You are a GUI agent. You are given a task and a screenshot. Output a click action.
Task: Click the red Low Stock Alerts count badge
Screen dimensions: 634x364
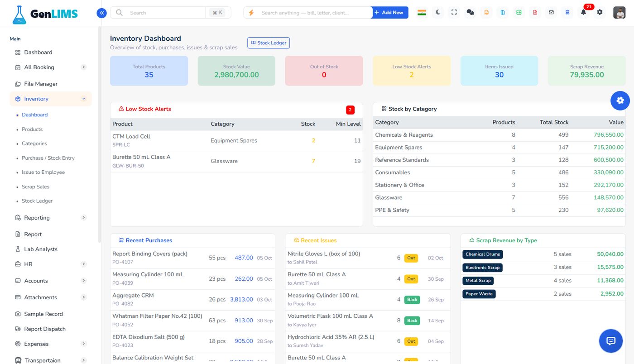(350, 110)
